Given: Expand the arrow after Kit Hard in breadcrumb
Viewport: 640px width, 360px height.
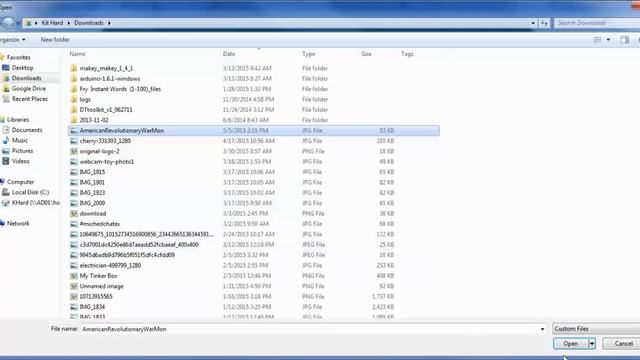Looking at the screenshot, I should (69, 23).
